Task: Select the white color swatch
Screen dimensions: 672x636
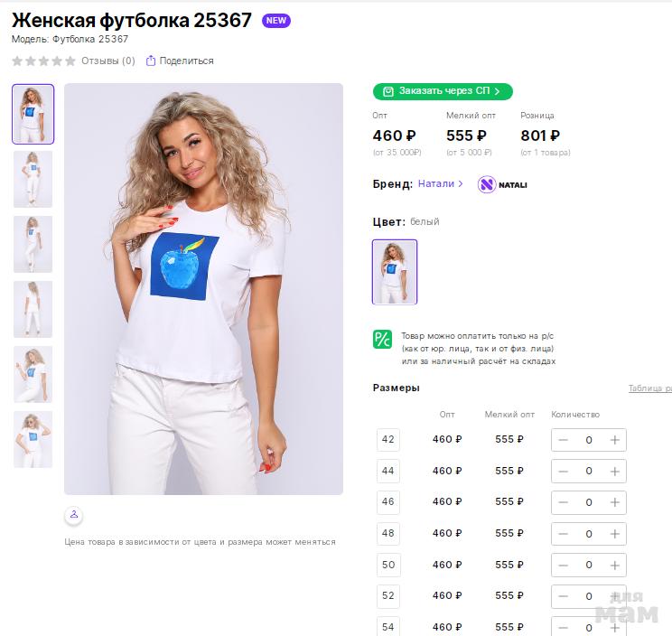Action: pyautogui.click(x=395, y=272)
